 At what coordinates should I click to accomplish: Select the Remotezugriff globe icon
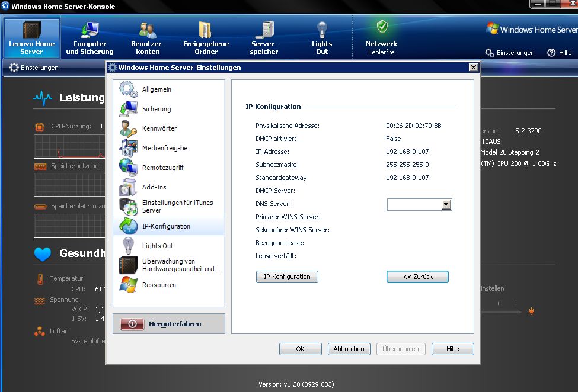pyautogui.click(x=128, y=168)
